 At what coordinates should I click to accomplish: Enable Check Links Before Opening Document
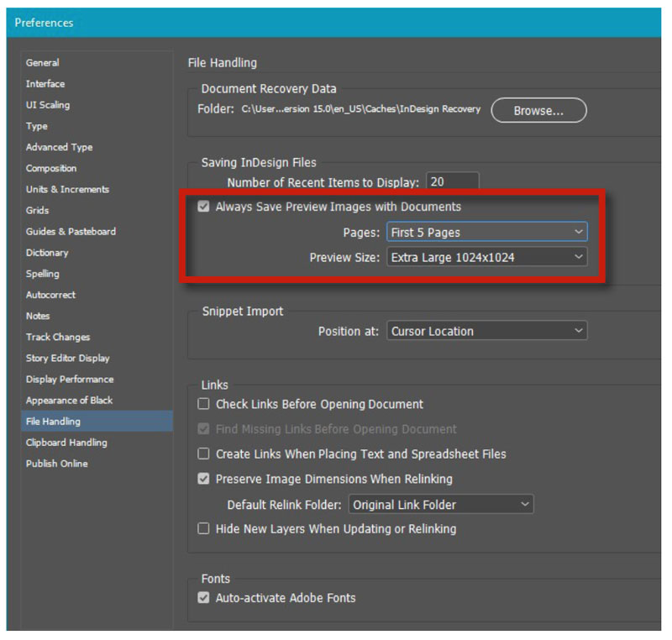[203, 404]
